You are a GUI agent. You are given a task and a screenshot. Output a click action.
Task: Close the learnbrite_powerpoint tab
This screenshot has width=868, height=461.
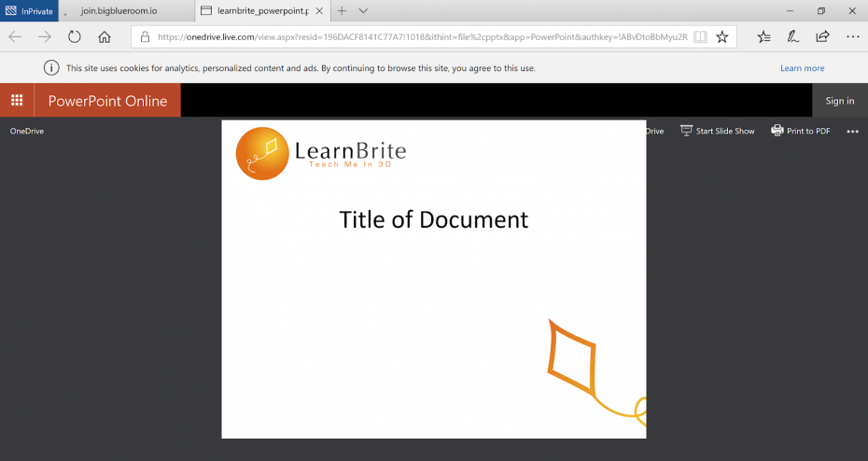[319, 10]
